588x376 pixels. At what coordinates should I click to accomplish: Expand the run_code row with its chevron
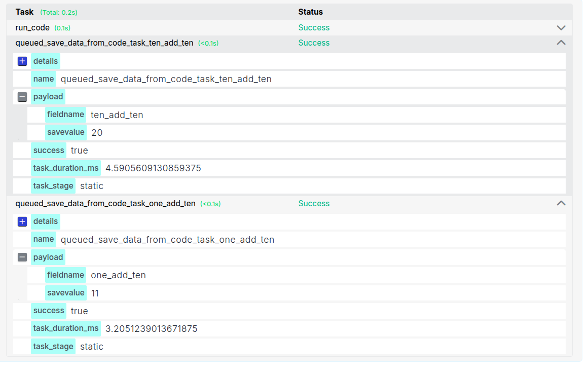click(561, 28)
